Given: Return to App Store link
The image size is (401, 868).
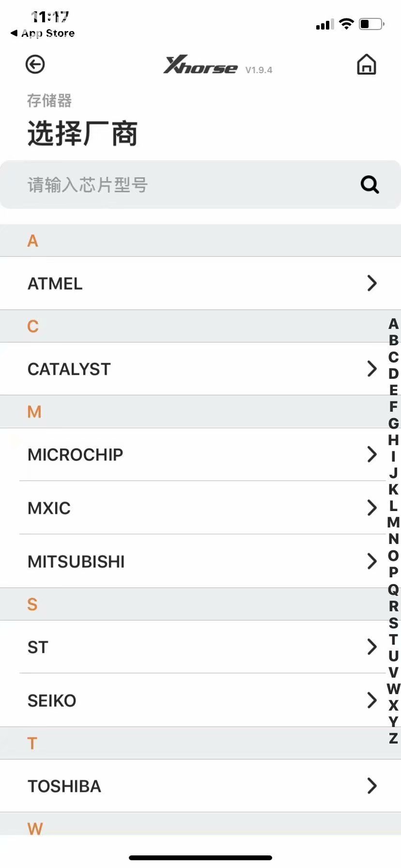Looking at the screenshot, I should [43, 33].
